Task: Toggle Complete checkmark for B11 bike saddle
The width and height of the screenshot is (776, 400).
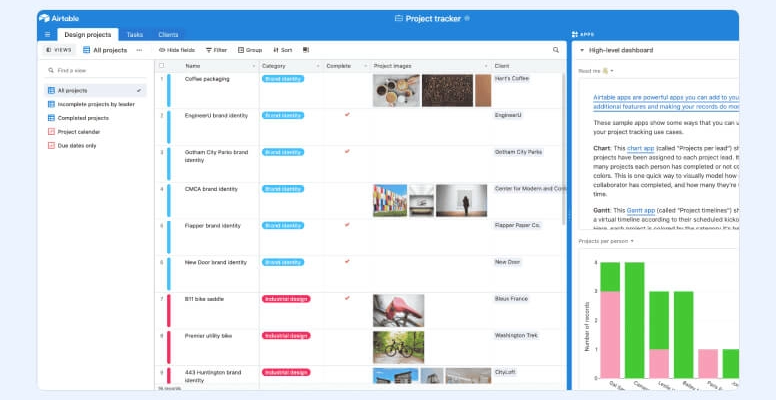Action: [x=347, y=298]
